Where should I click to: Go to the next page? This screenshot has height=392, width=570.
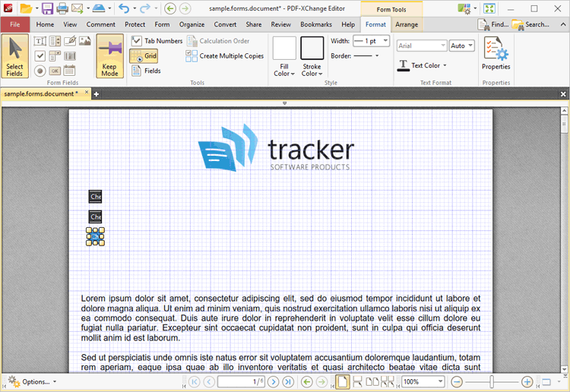tap(274, 381)
